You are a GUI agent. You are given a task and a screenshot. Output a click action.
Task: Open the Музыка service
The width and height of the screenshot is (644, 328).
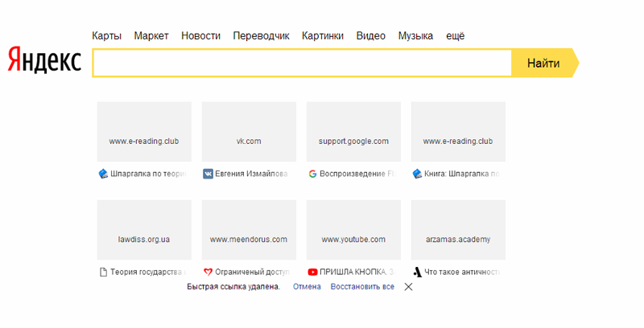click(415, 36)
